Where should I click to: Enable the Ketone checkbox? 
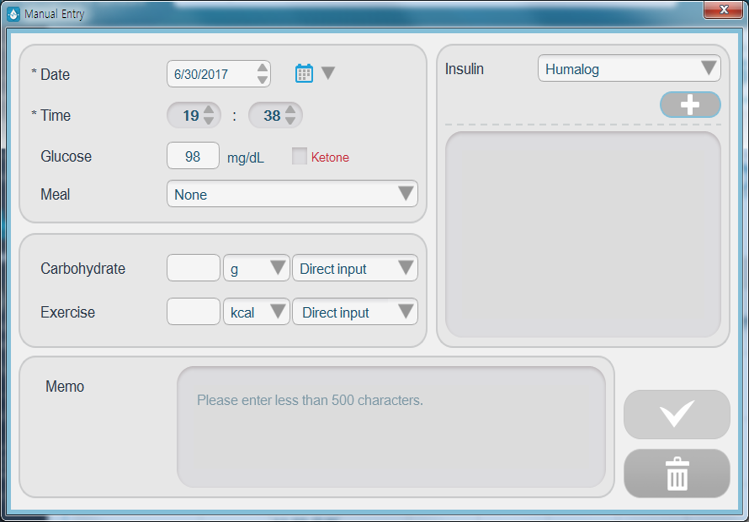point(299,157)
